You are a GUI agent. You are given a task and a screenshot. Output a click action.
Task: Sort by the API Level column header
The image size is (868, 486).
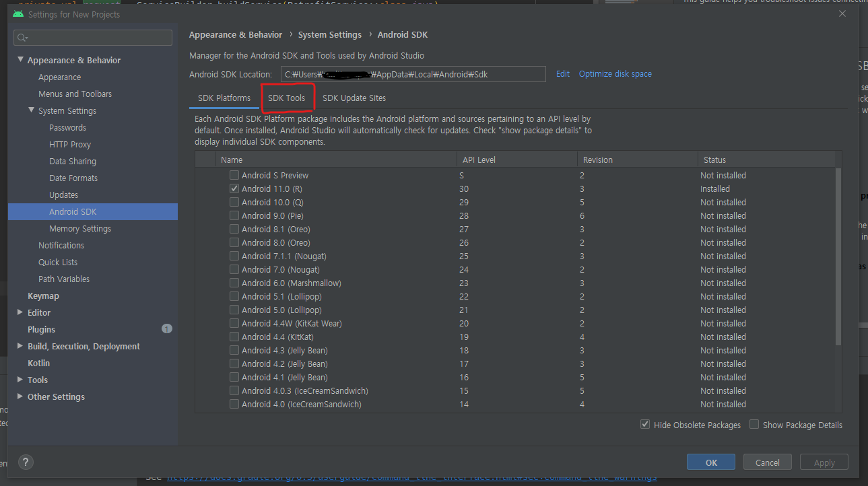pyautogui.click(x=517, y=160)
